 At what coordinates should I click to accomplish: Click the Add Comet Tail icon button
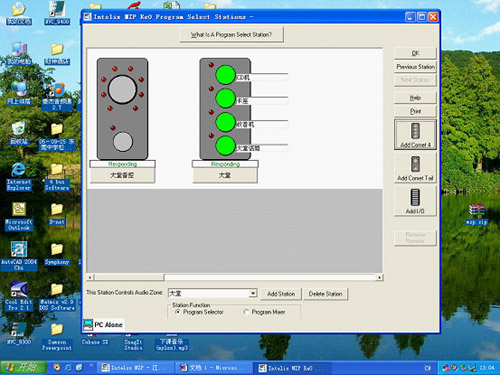pos(415,168)
